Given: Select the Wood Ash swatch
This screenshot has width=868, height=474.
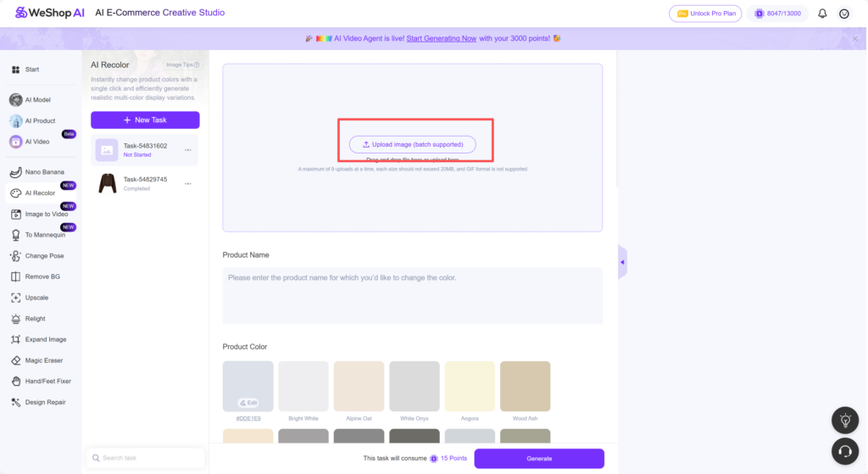Looking at the screenshot, I should tap(525, 387).
